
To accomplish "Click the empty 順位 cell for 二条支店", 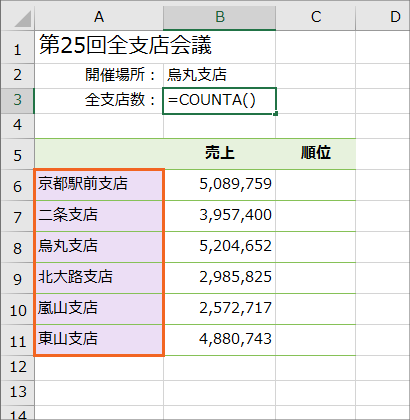I will tap(316, 216).
